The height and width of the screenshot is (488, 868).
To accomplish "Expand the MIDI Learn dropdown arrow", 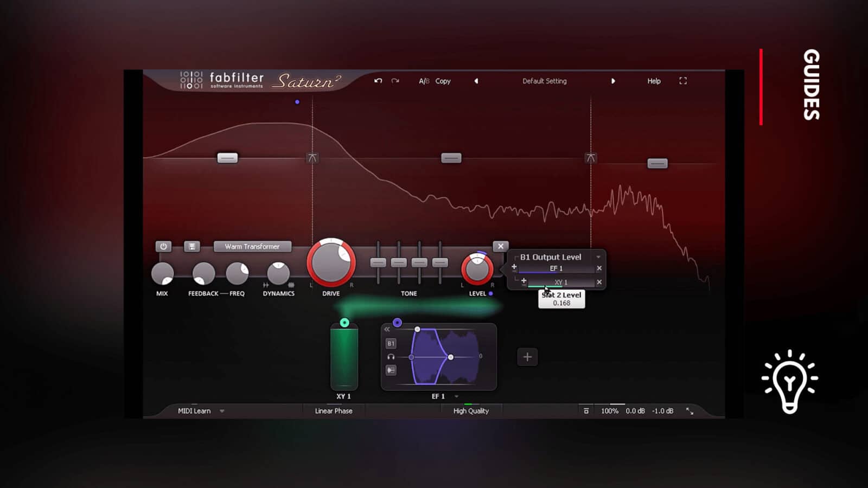I will click(222, 411).
